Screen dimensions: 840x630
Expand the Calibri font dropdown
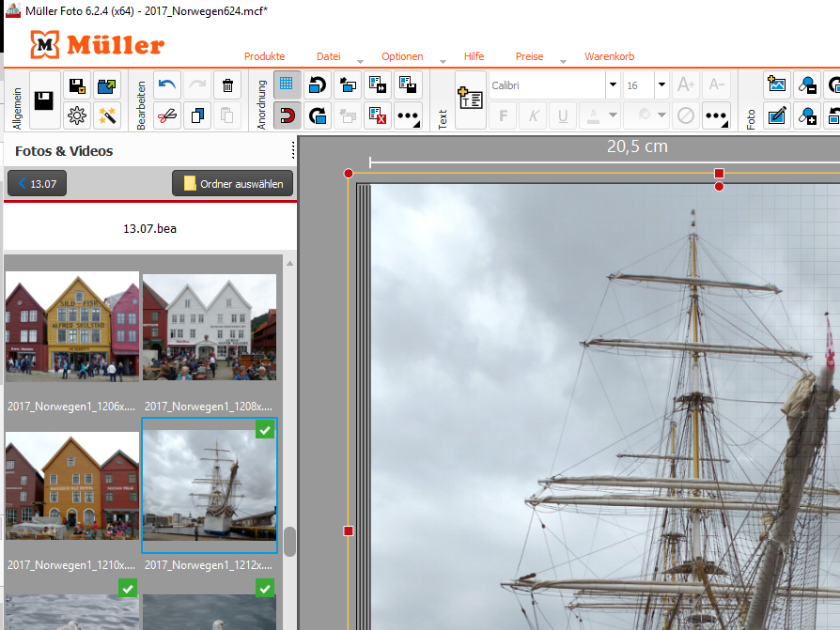coord(613,85)
